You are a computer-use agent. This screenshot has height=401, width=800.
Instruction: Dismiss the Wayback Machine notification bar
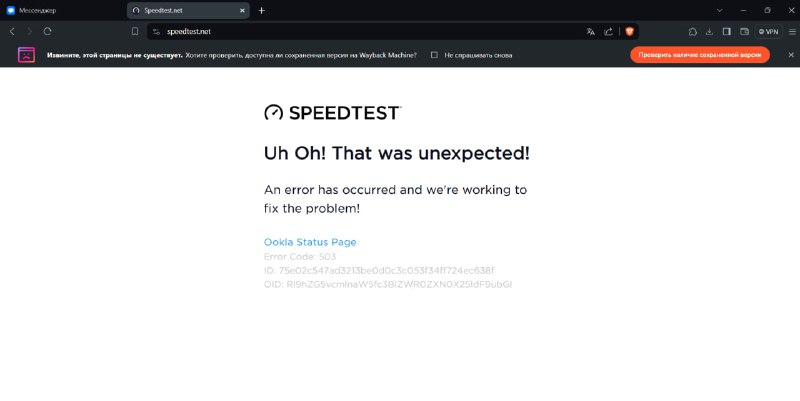click(x=791, y=55)
